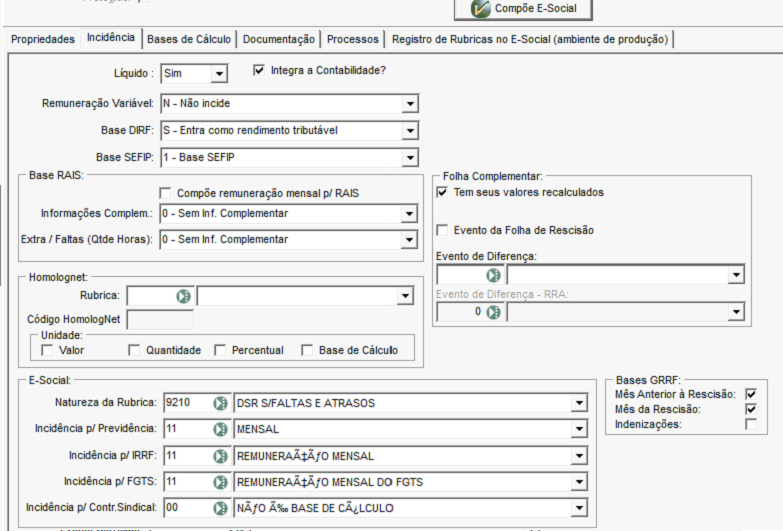Click the Homolognet Rubrica lookup icon
The height and width of the screenshot is (531, 783).
point(183,296)
